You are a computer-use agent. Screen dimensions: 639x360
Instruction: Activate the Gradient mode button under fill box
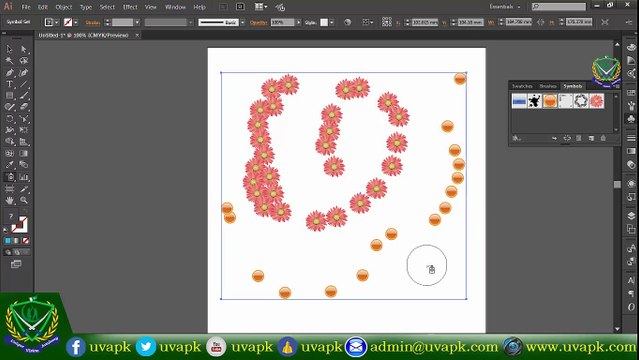pyautogui.click(x=17, y=241)
